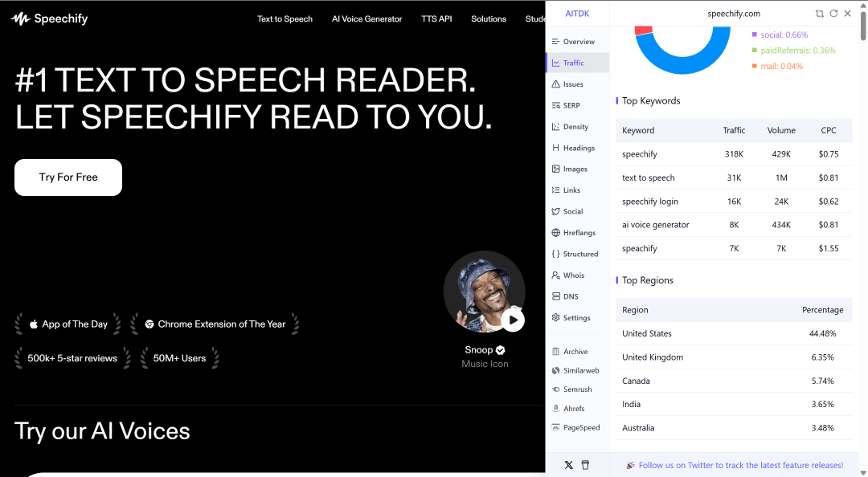Click the Traffic column header
The width and height of the screenshot is (868, 477).
point(734,130)
